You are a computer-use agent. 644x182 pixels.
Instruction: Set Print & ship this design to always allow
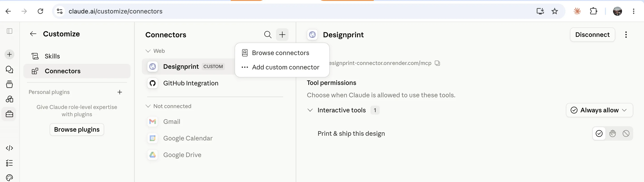[x=599, y=133]
